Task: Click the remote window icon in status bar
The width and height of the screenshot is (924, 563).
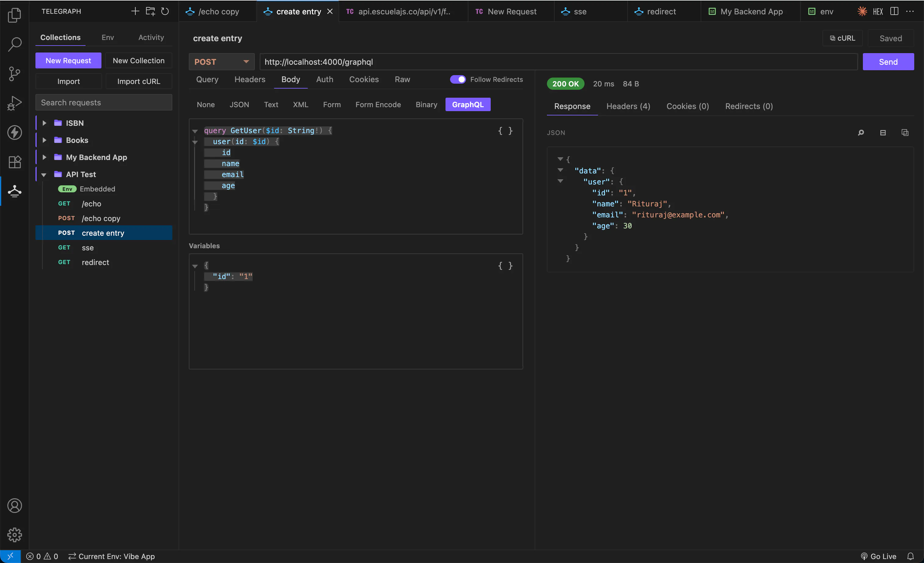Action: (10, 556)
